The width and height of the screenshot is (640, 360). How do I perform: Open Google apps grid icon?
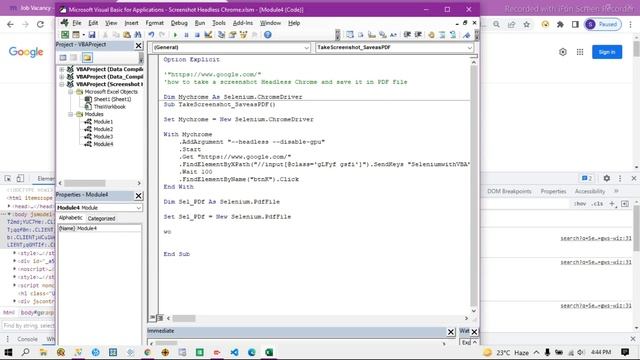coord(580,52)
